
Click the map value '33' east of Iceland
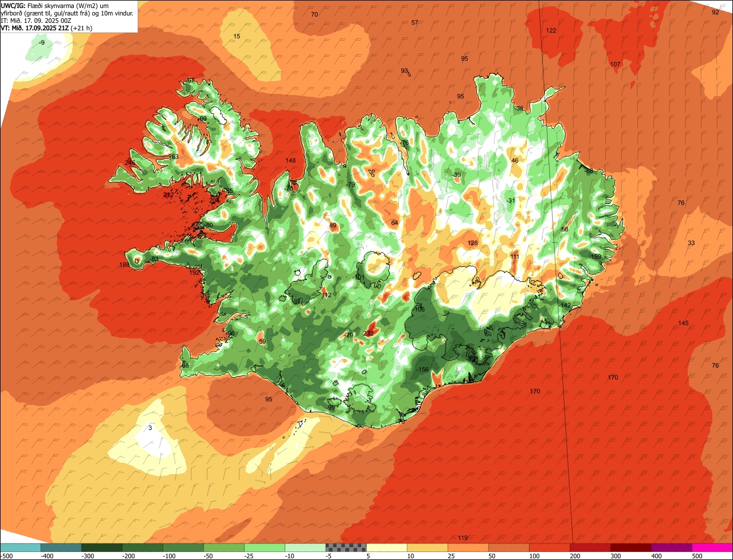691,243
